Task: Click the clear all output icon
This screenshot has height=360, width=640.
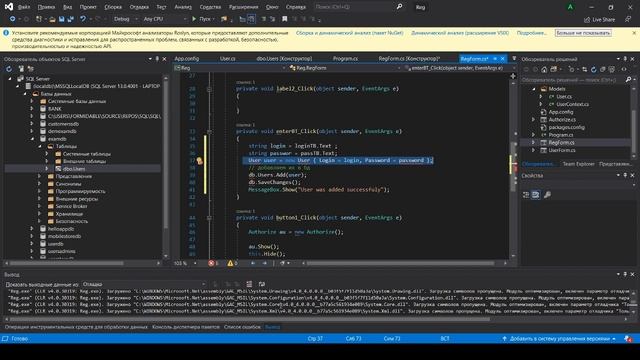Action: tap(249, 284)
